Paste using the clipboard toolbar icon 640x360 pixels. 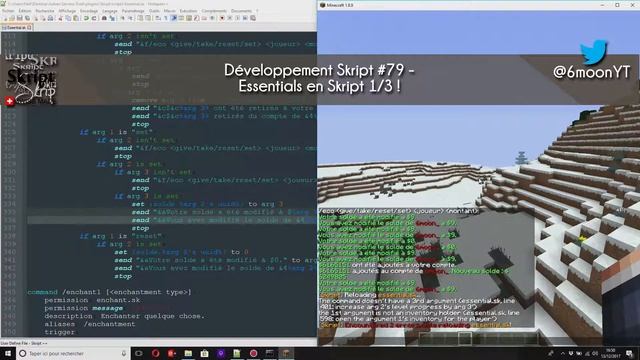[76, 18]
